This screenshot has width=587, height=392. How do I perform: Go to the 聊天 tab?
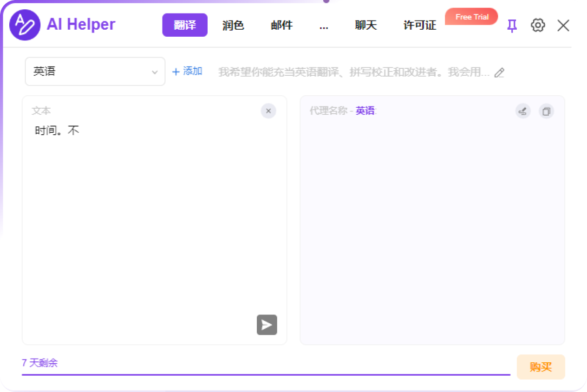point(366,25)
